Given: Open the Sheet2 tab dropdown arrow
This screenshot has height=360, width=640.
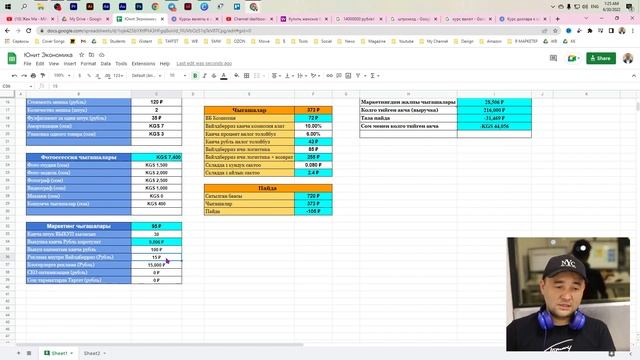Looking at the screenshot, I should point(104,353).
